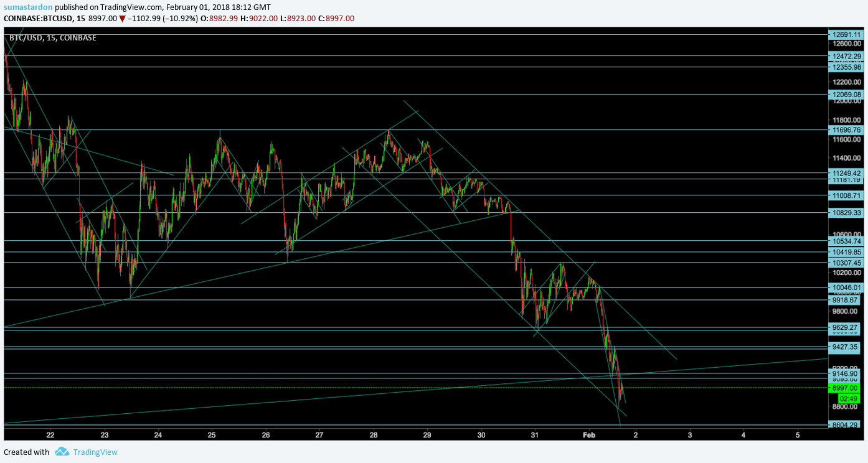Viewport: 868px width, 463px height.
Task: Click the 9800.00 price axis tick
Action: pyautogui.click(x=846, y=311)
